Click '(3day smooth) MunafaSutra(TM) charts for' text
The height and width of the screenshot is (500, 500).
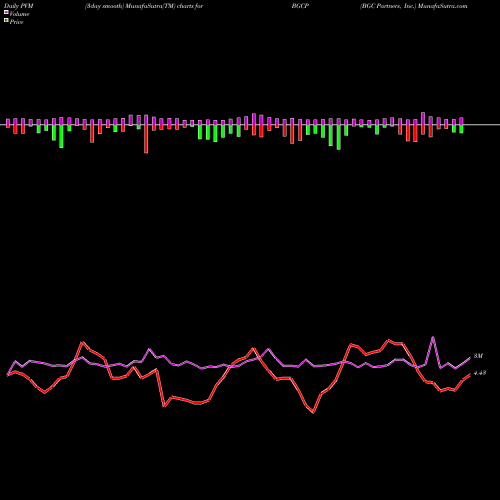[144, 6]
